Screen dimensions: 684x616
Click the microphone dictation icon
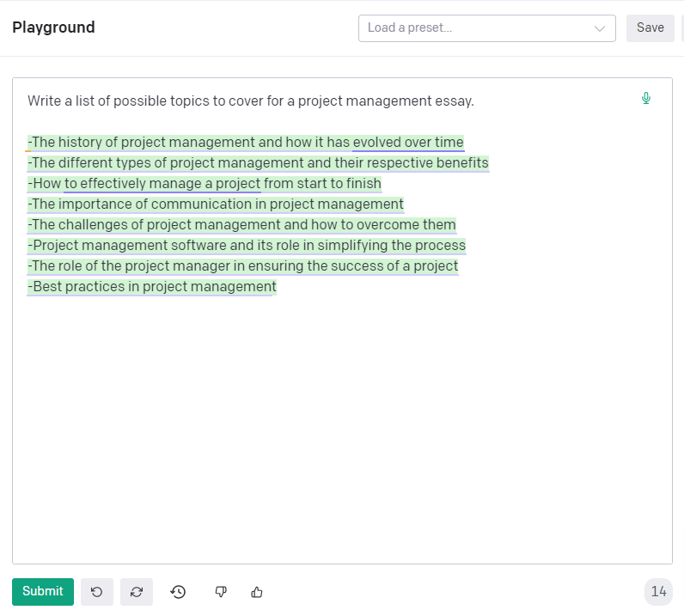tap(646, 98)
